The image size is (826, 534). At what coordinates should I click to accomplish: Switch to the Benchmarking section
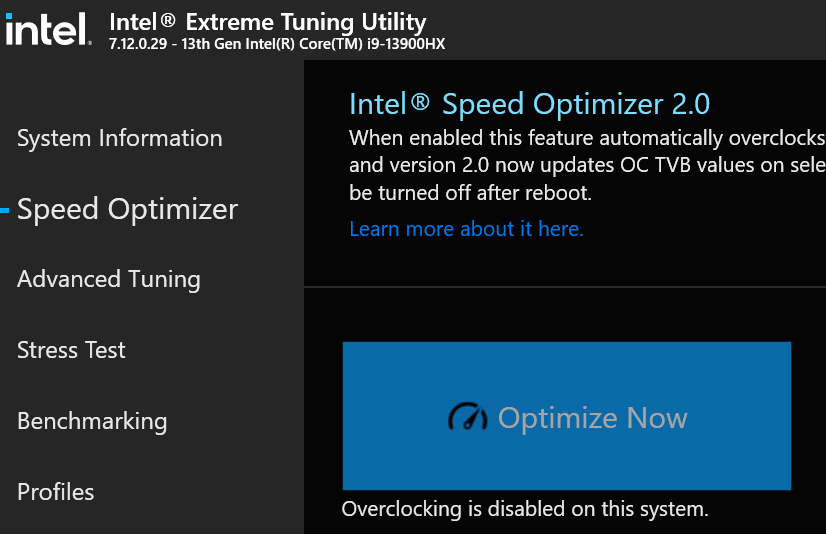point(92,421)
